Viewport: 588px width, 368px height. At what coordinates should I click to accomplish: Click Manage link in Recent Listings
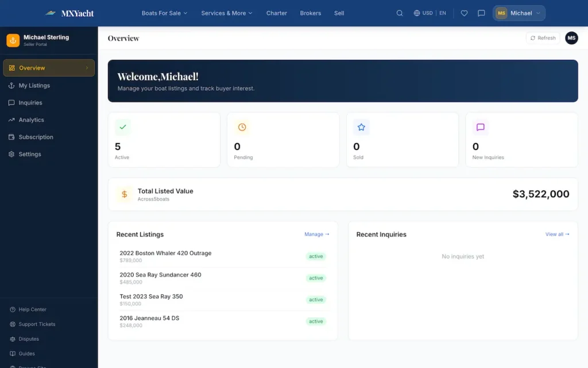click(x=317, y=235)
